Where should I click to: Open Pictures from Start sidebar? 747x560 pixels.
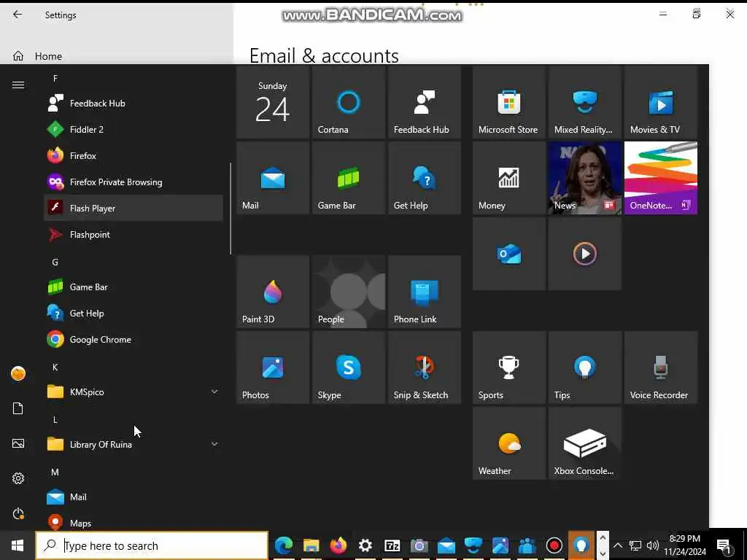pos(18,444)
